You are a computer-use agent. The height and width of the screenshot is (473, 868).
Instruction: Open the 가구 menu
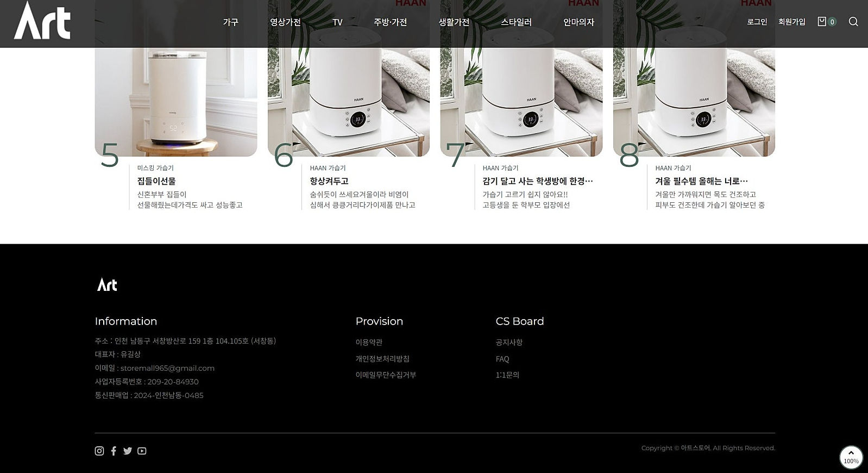click(x=230, y=22)
